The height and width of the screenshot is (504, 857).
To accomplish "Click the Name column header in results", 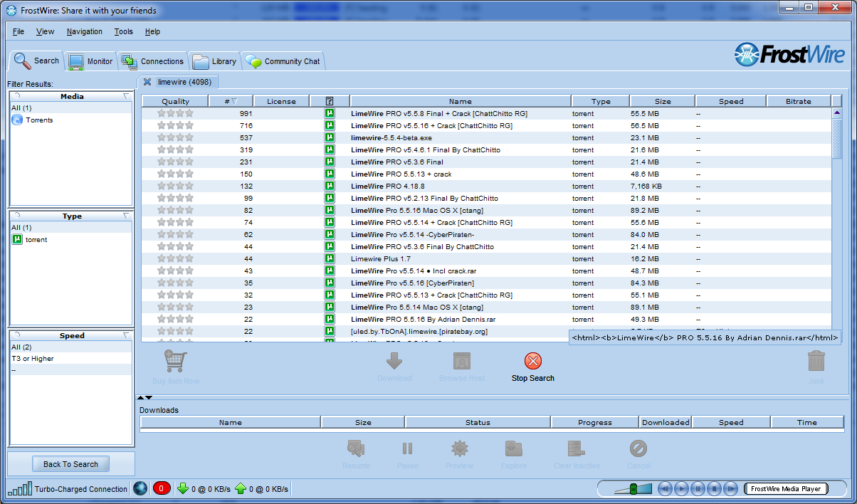I will click(x=461, y=101).
